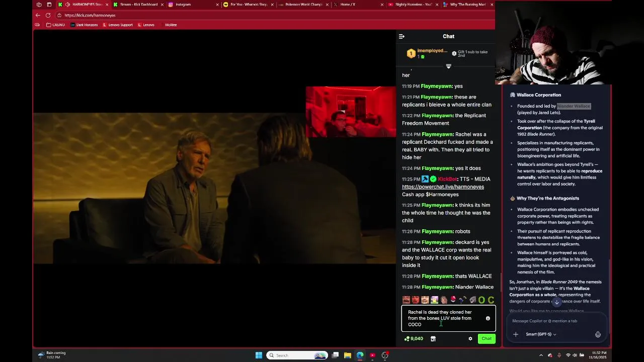
Task: Click the taskbar Search box
Action: point(297,355)
